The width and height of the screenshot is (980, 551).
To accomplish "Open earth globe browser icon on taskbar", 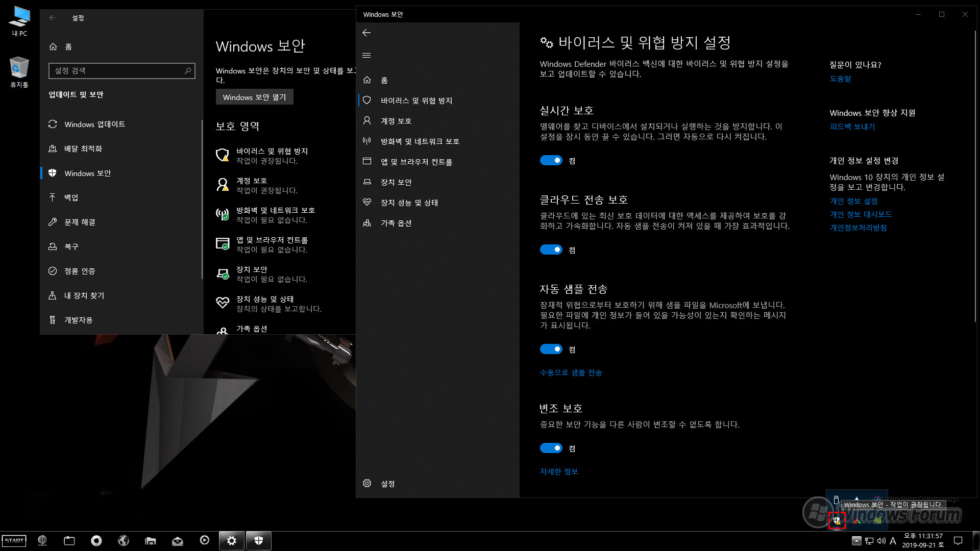I will (x=124, y=541).
